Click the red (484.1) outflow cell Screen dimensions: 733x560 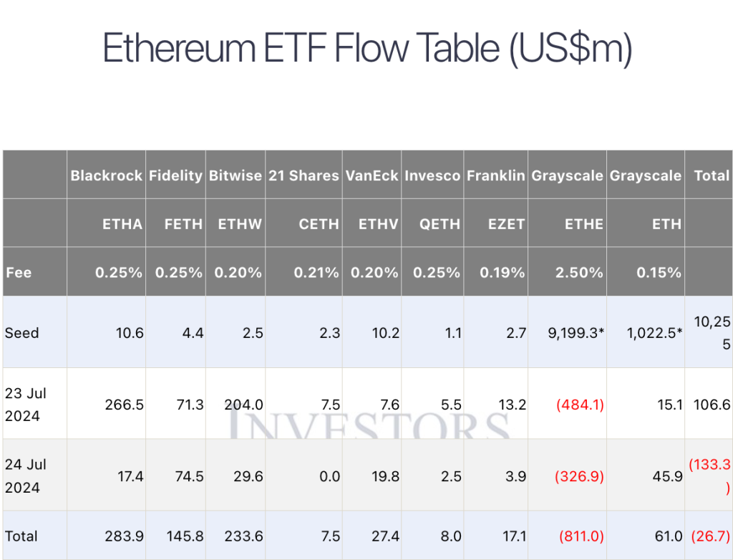[x=580, y=405]
